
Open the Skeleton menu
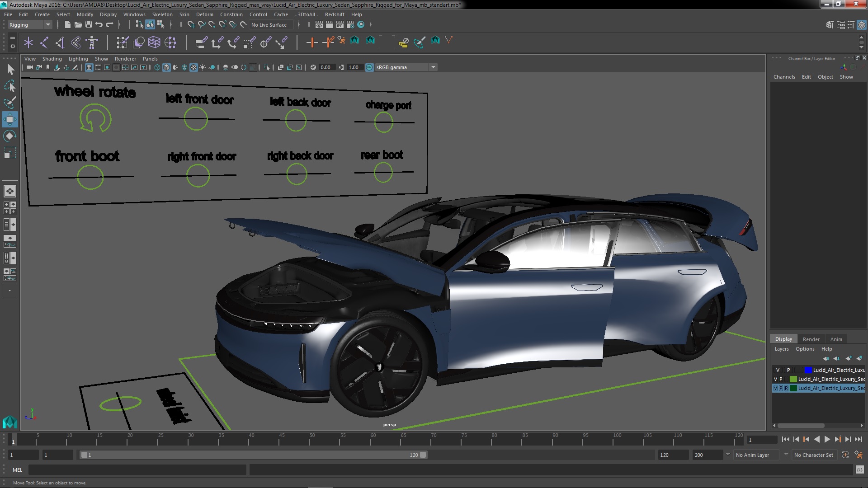point(162,14)
